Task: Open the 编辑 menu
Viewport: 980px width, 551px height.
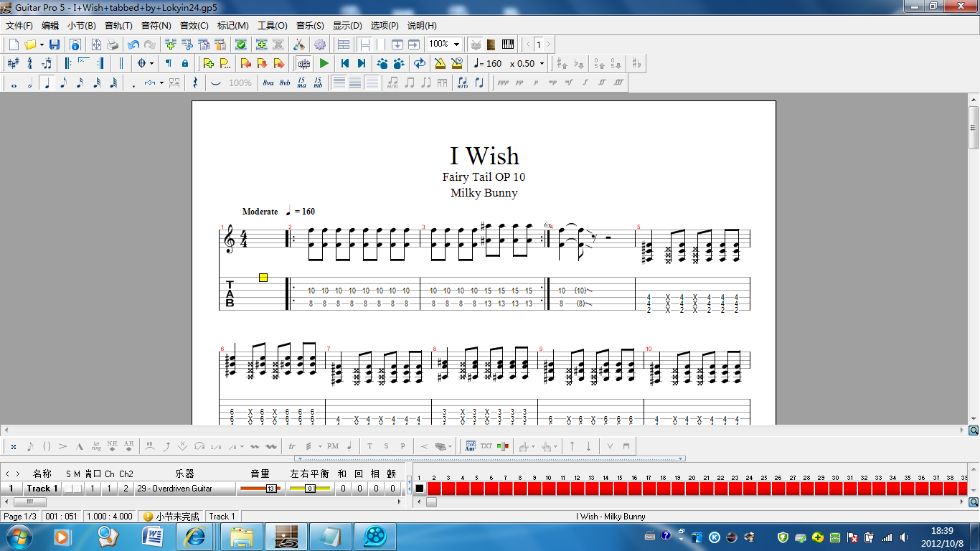Action: [x=50, y=25]
